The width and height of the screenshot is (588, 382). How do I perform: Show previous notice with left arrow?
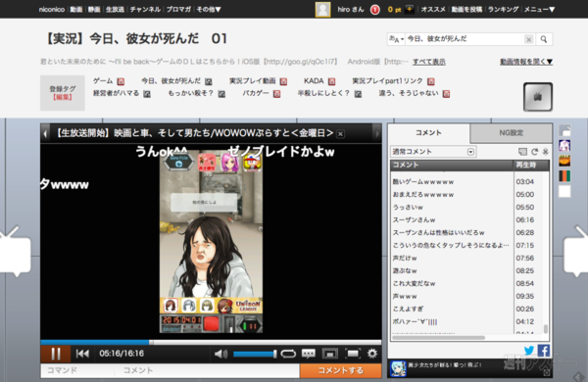point(45,133)
